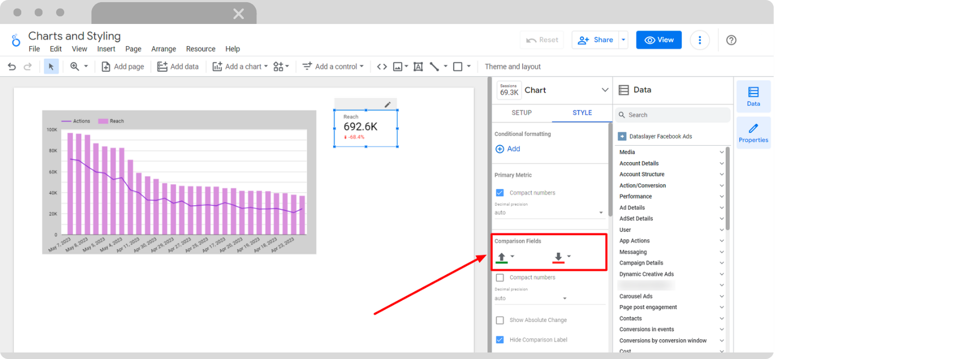The width and height of the screenshot is (980, 359).
Task: Enable Show Absolute Change checkbox
Action: pos(500,320)
